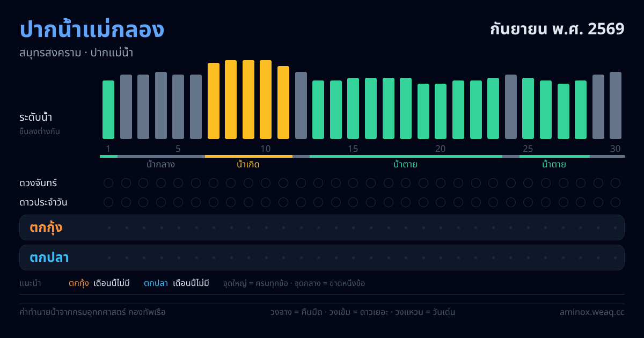Click the orange ตกกุ้ง text in the แนะนำ row
This screenshot has width=644, height=338.
[79, 283]
